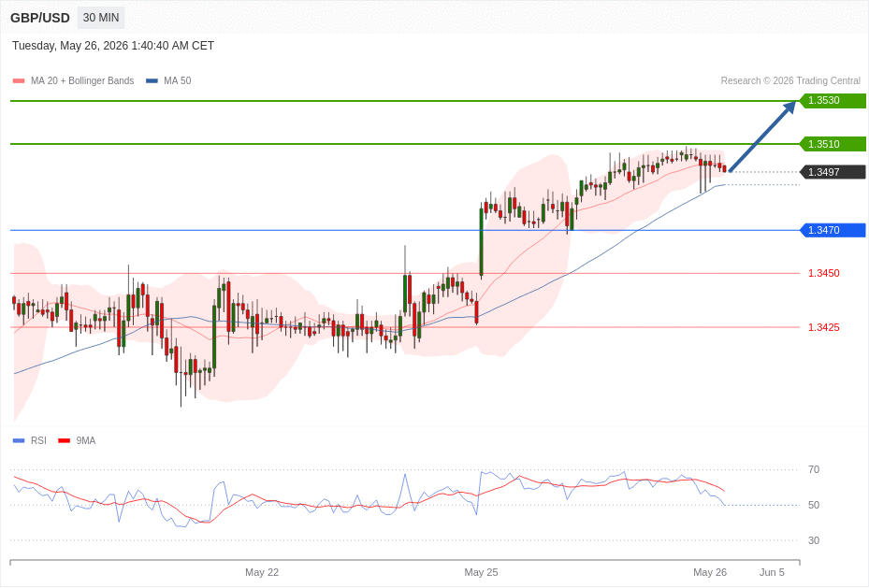Click the RSI legend swatch

(19, 440)
